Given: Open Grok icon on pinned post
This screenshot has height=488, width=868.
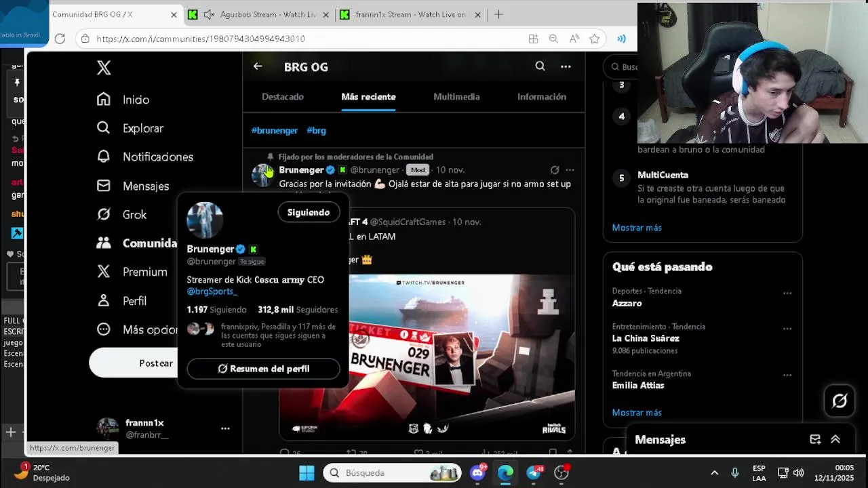Looking at the screenshot, I should coord(555,170).
